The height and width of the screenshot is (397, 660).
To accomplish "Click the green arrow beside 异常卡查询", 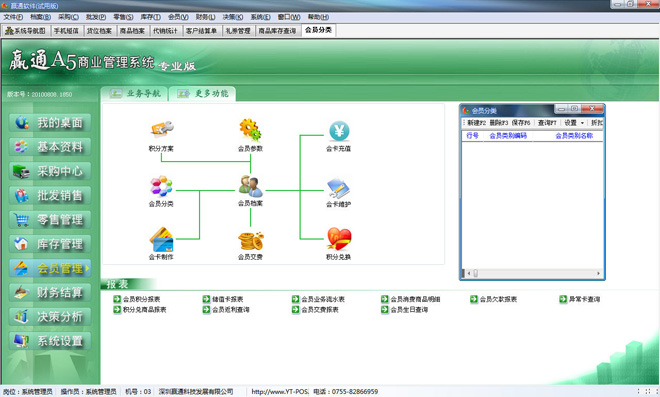I will [x=563, y=299].
